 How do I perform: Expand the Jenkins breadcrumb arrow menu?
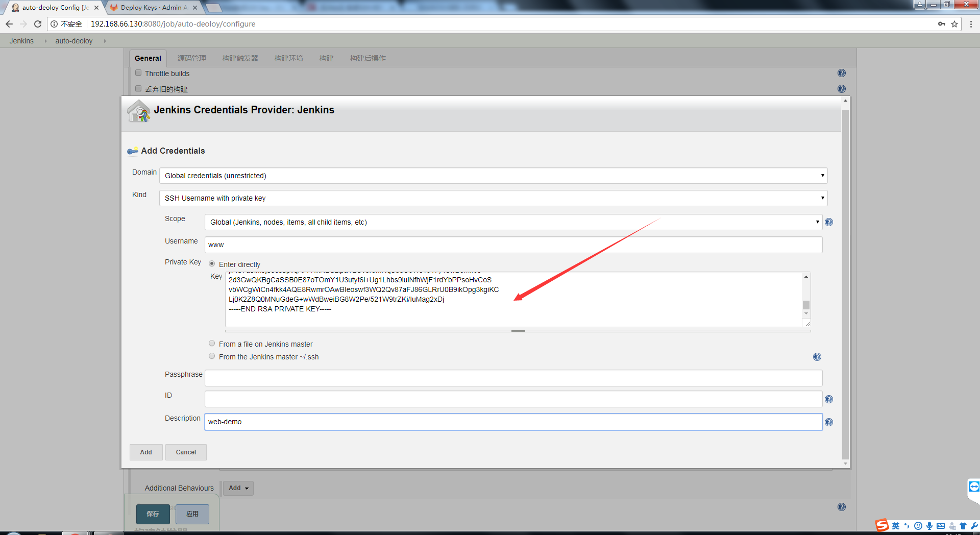[x=45, y=41]
